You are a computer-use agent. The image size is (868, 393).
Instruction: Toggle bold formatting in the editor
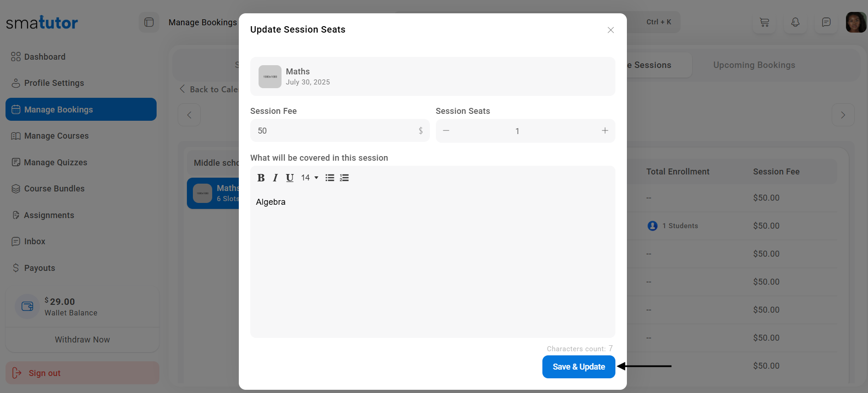[261, 178]
